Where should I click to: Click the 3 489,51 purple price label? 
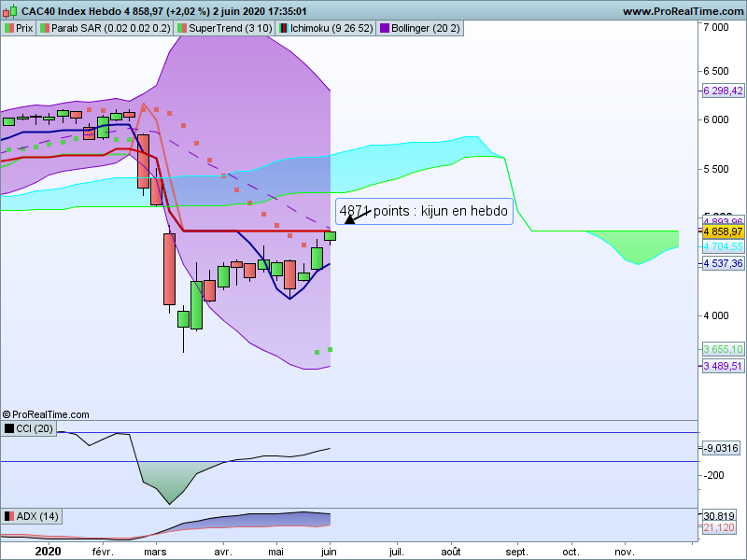[723, 366]
